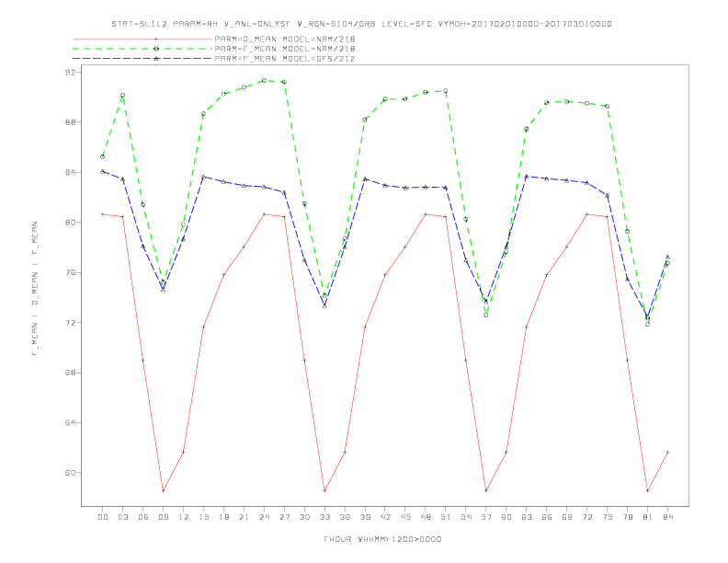The height and width of the screenshot is (563, 728).
Task: Click the red legend line plus marker
Action: [x=156, y=39]
